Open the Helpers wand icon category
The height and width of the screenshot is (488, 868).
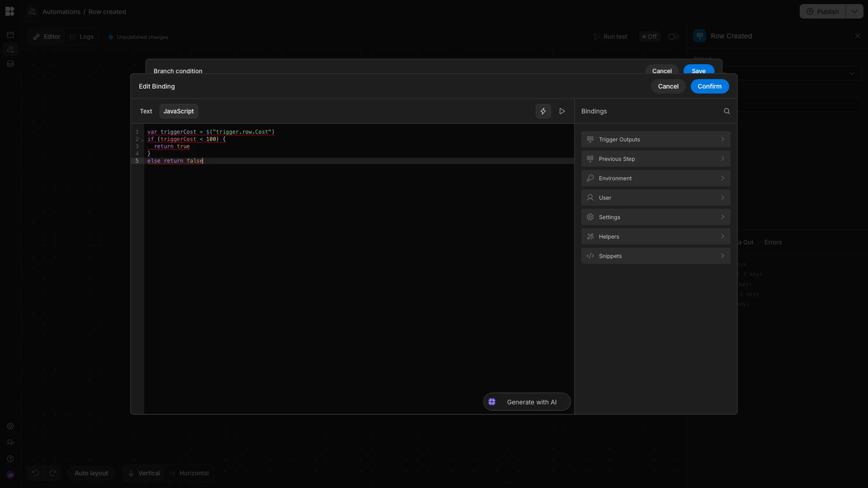[590, 237]
